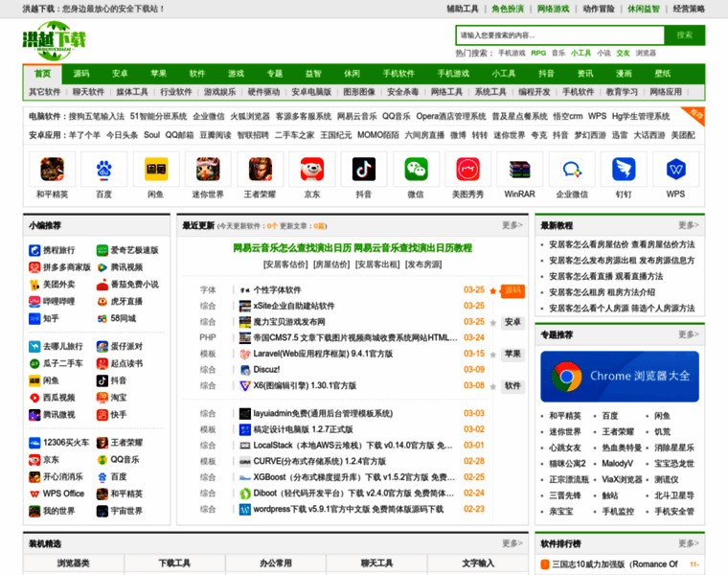
Task: Open the 编程开发 sub-category
Action: tap(534, 92)
